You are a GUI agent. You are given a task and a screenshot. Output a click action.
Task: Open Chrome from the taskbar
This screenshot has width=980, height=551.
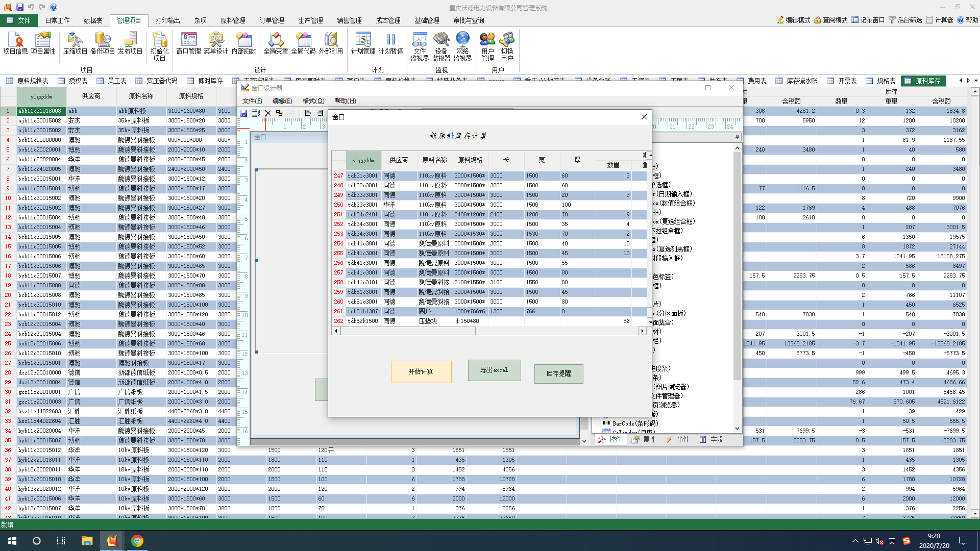tap(137, 541)
